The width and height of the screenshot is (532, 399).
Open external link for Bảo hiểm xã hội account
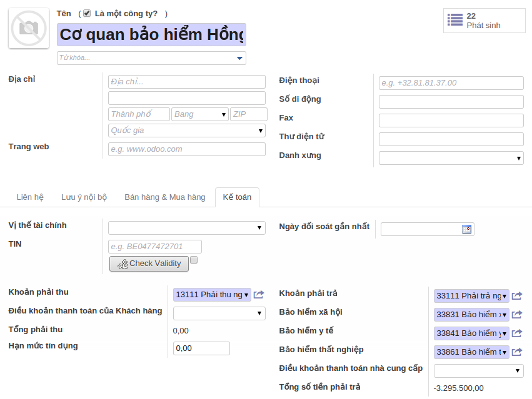(x=516, y=315)
